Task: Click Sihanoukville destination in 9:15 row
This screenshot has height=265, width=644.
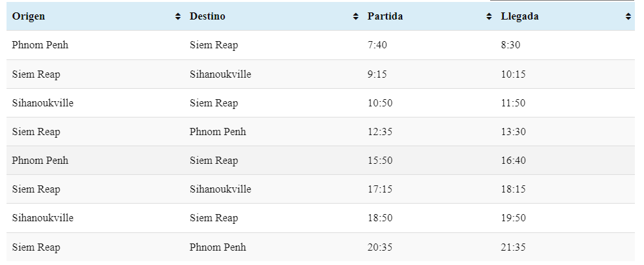Action: [x=220, y=74]
